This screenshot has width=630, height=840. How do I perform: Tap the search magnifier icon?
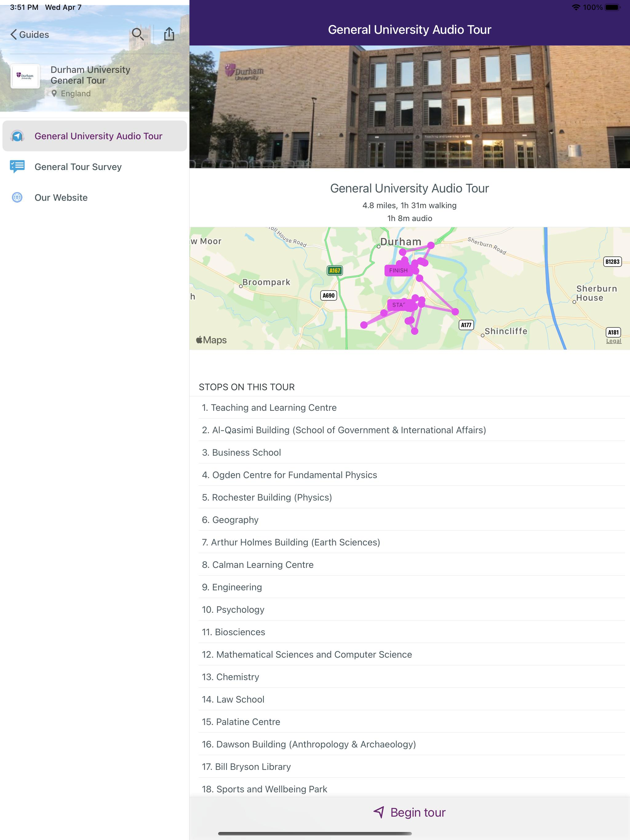[138, 34]
